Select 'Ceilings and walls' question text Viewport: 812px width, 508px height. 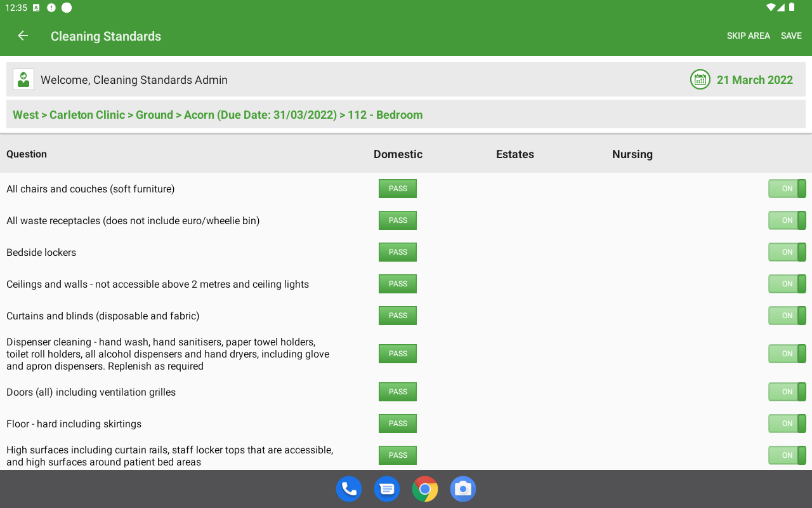[x=157, y=284]
